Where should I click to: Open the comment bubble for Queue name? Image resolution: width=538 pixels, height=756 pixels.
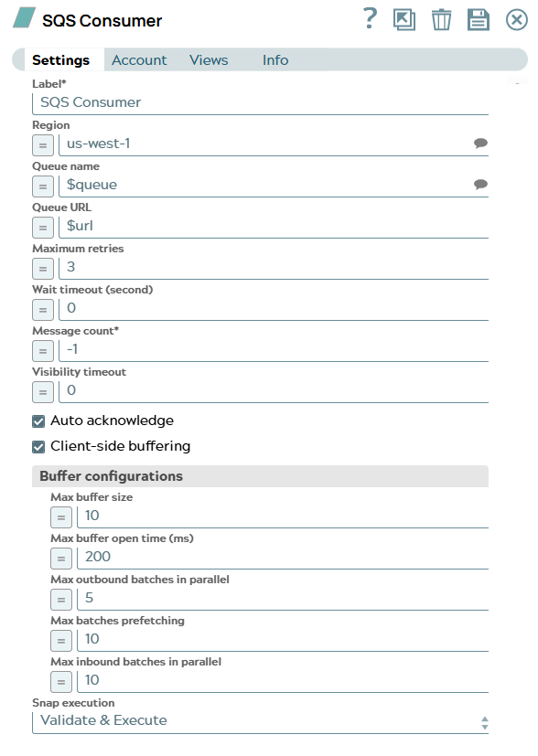[479, 184]
